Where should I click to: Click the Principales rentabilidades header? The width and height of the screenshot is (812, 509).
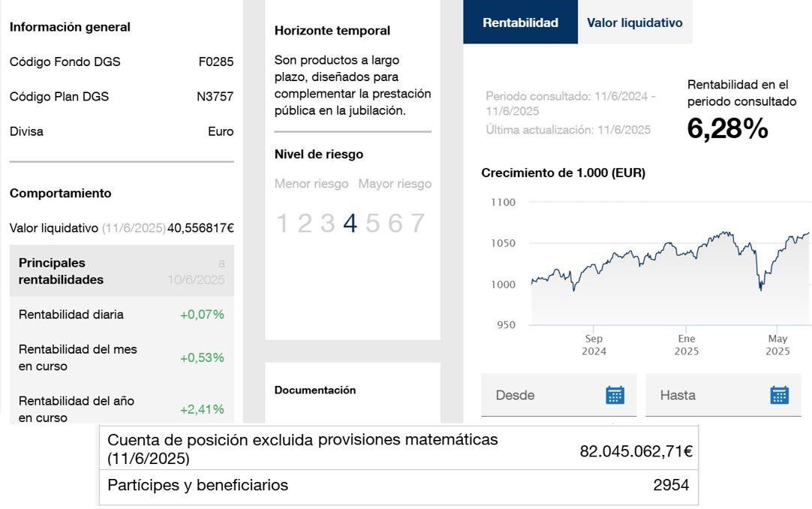[62, 271]
